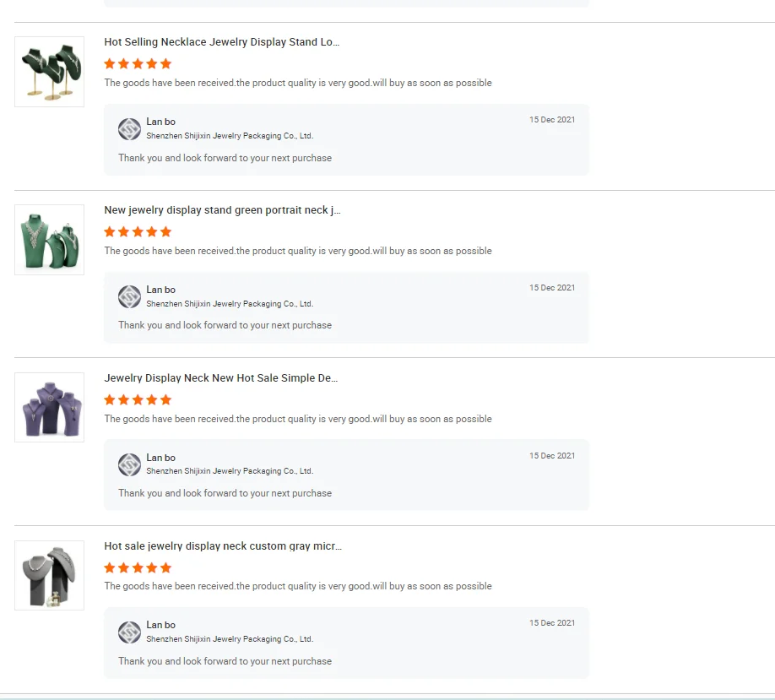
Task: Click star rating for Hot Selling Necklace stand
Action: (x=138, y=64)
